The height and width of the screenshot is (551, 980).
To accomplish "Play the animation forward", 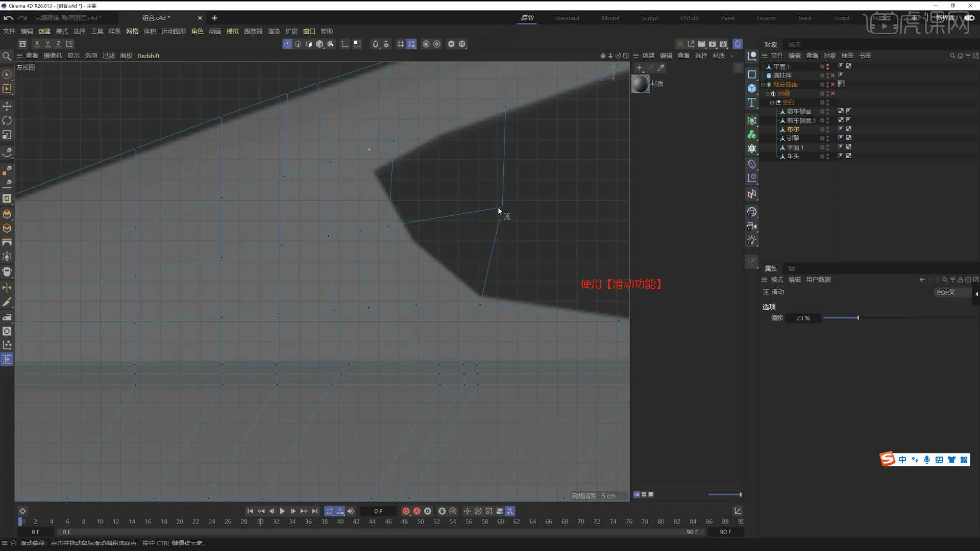I will point(282,511).
